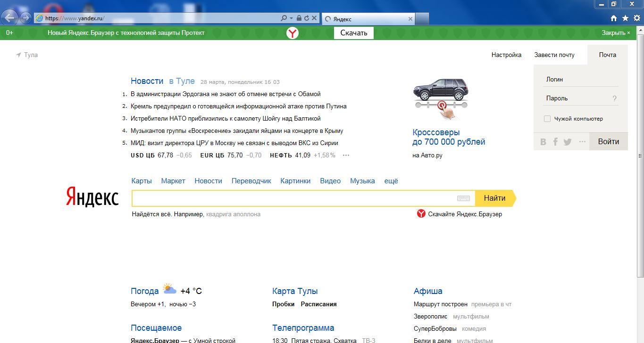
Task: Expand the "ещё" services list
Action: click(x=391, y=181)
